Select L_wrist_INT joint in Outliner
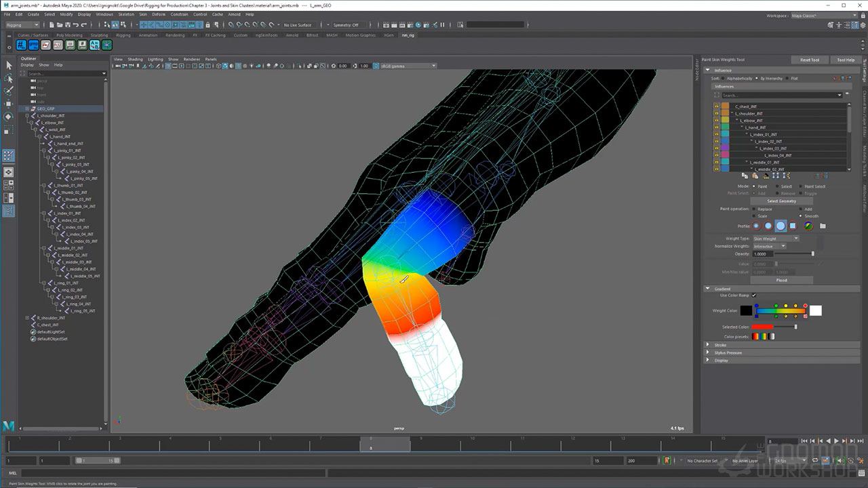The image size is (868, 488). point(56,129)
